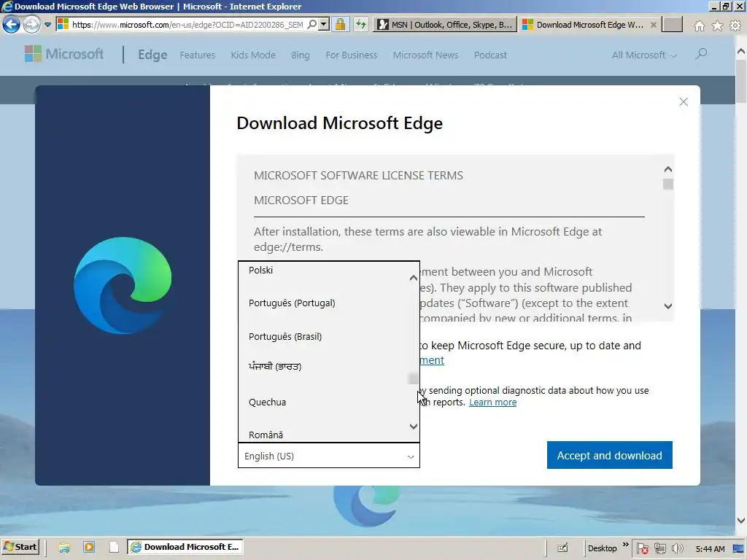Click the main page scrollbar thumb
Image resolution: width=747 pixels, height=560 pixels.
[741, 81]
